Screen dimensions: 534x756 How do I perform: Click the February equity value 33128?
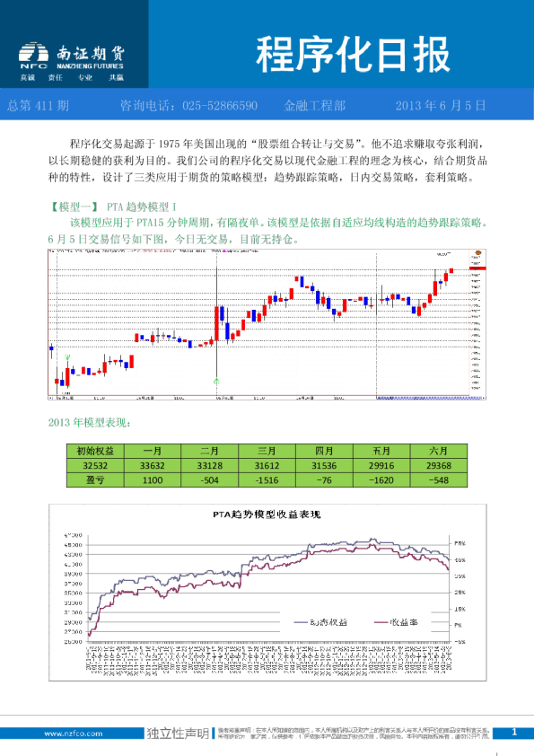tap(210, 466)
